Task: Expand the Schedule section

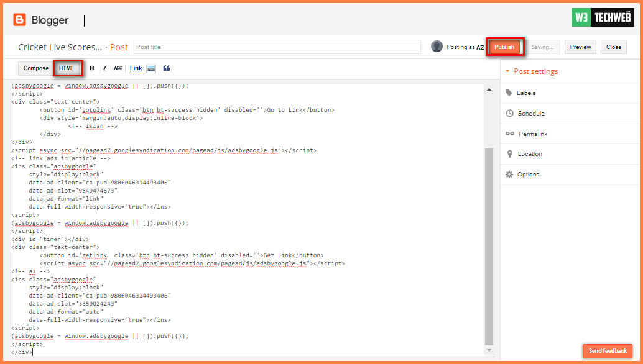Action: 530,114
